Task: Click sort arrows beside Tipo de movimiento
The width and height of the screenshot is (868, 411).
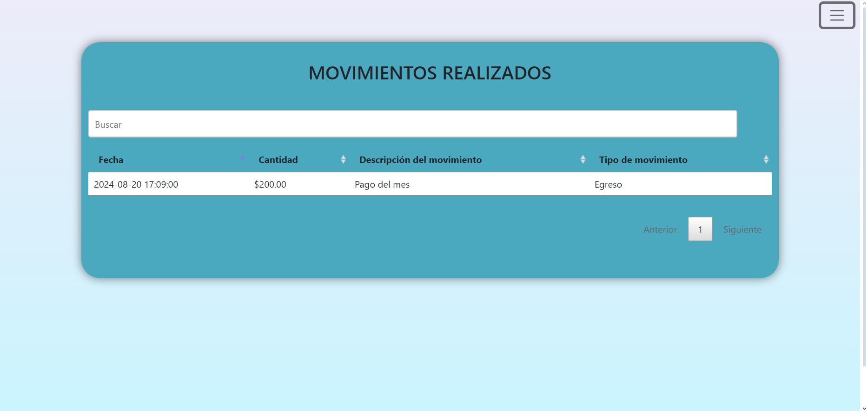Action: 766,159
